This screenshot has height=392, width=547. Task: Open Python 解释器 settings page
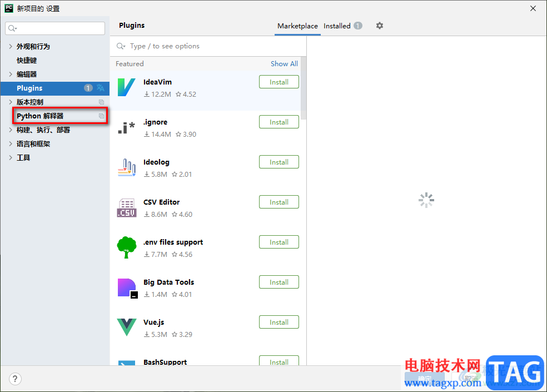pos(40,116)
